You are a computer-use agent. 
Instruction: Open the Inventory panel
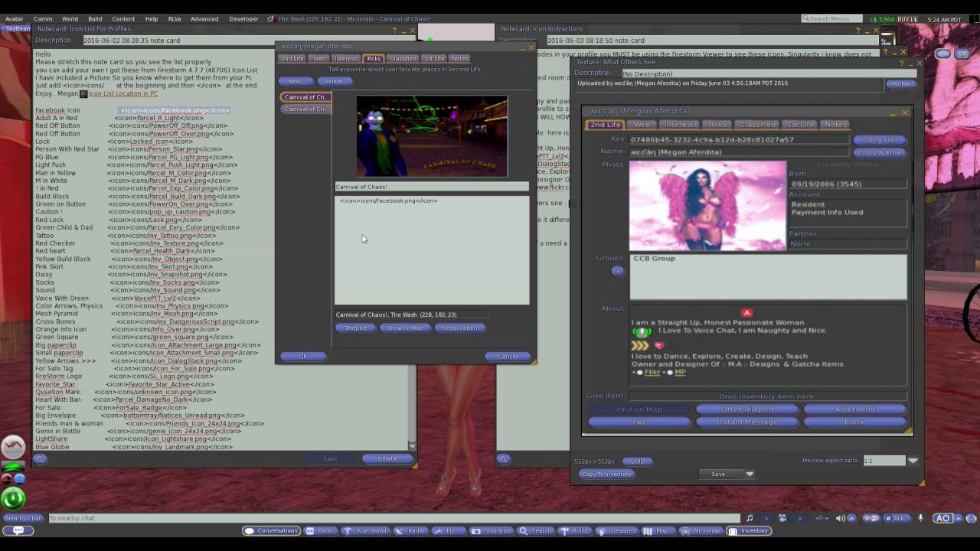(748, 530)
